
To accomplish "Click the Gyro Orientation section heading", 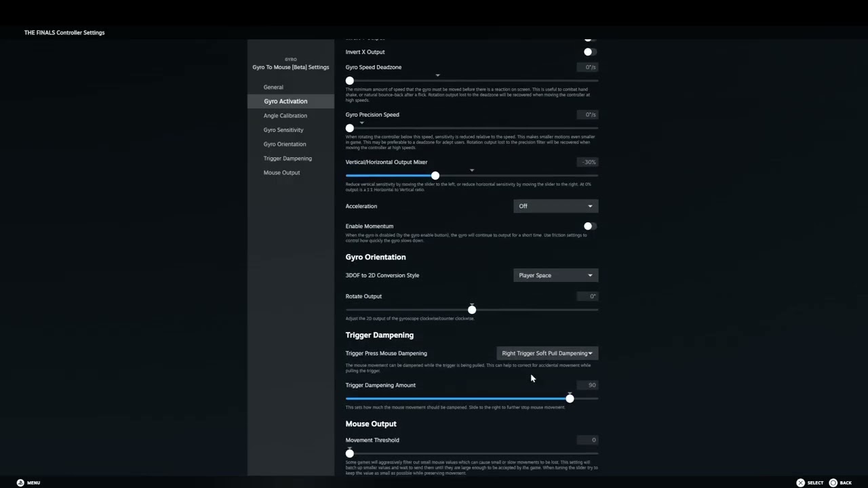I will point(376,257).
